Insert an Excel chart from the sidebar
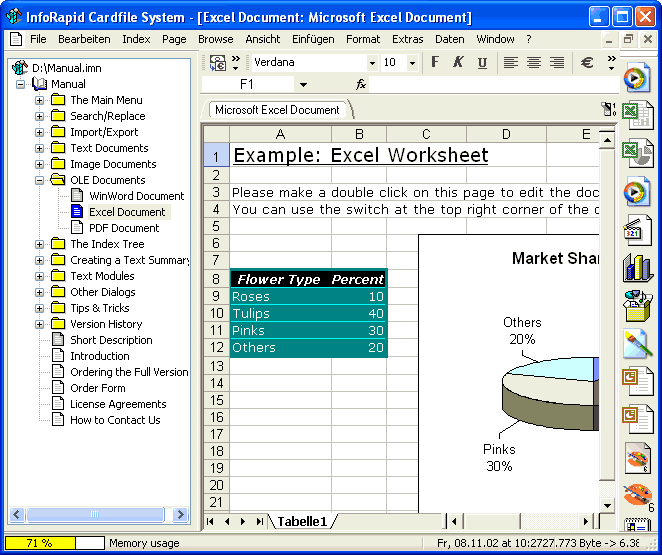The width and height of the screenshot is (662, 555). [x=638, y=153]
